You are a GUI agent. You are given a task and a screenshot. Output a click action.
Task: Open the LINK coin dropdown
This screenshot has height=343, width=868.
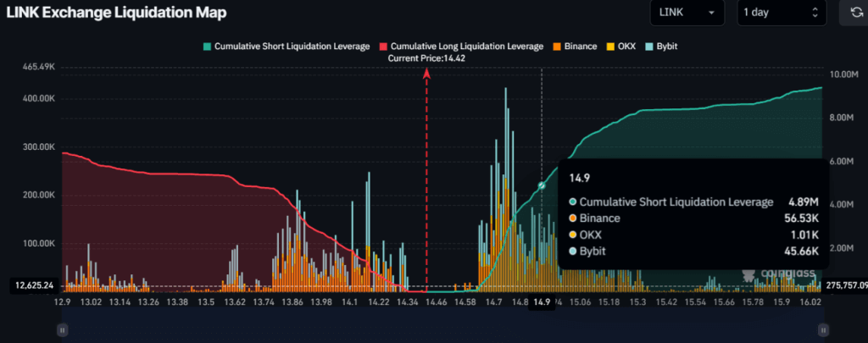(687, 13)
